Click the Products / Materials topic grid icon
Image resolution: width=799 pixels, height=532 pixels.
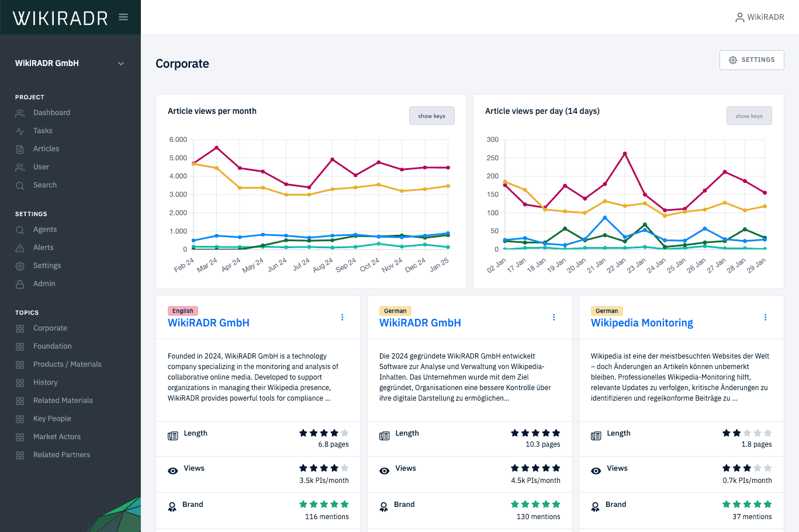click(20, 364)
